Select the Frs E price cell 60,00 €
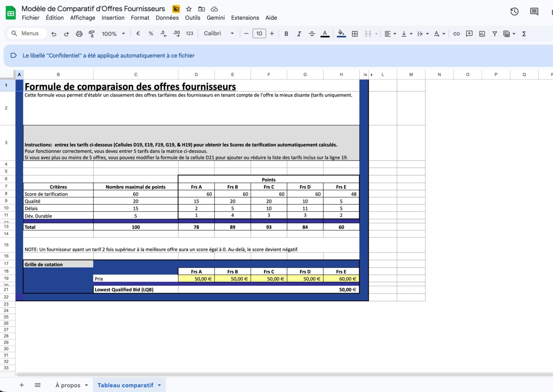 click(x=341, y=279)
